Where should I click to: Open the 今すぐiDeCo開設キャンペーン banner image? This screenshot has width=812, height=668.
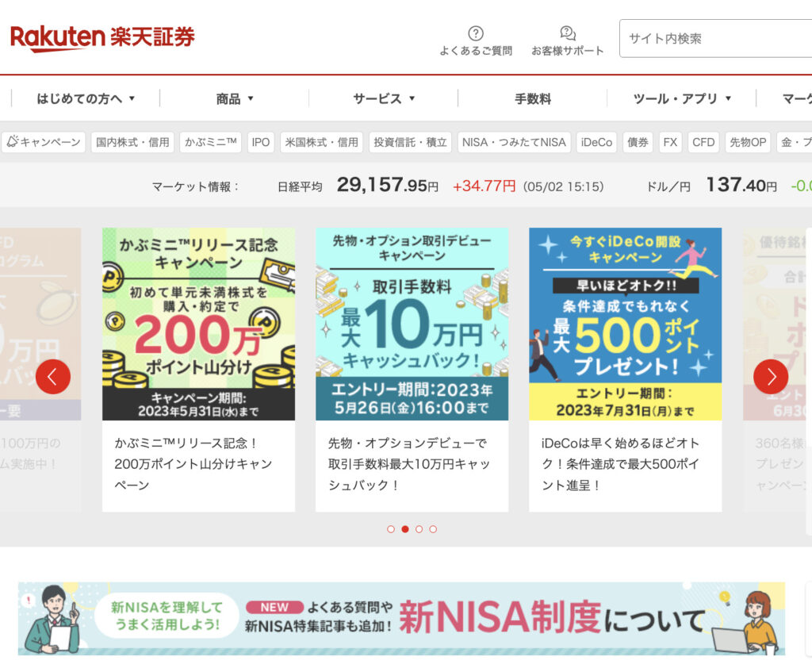[x=625, y=324]
